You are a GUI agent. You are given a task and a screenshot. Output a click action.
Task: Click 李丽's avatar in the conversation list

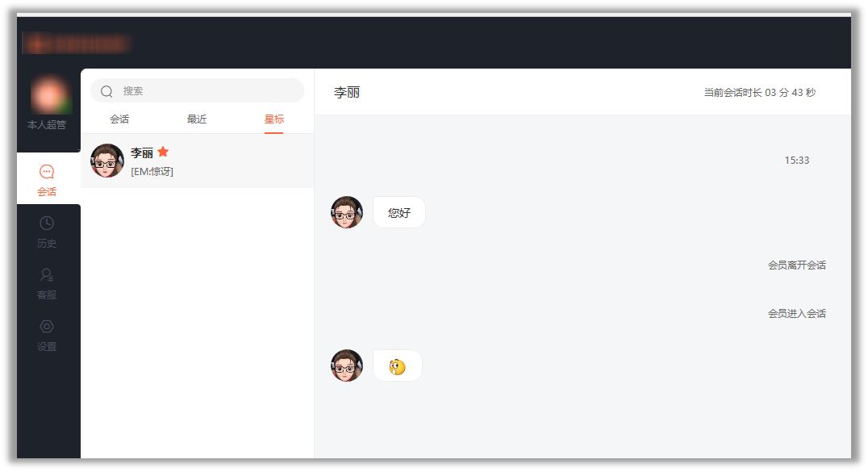pos(106,161)
